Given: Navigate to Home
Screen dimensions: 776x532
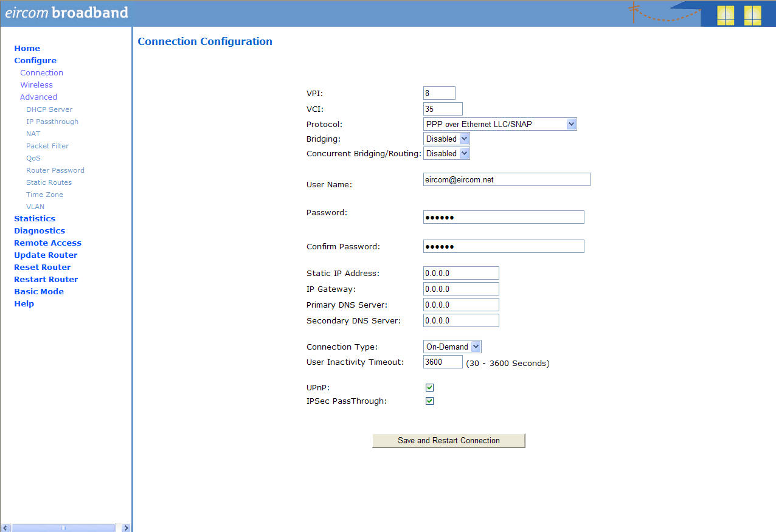Looking at the screenshot, I should [27, 48].
